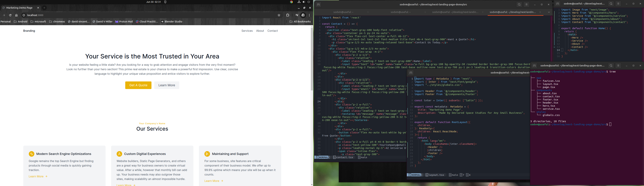Close the Marketing Demo Page tab
The image size is (644, 186).
(38, 8)
